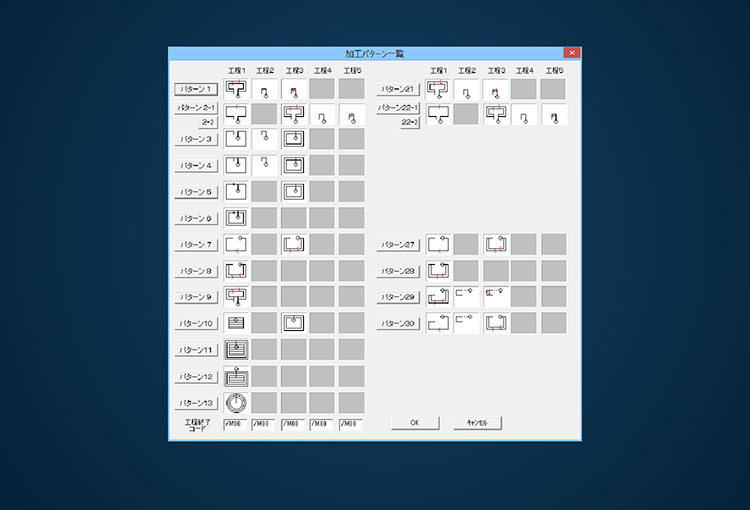Select the パターン 1 工程2 diagram icon
The height and width of the screenshot is (510, 750).
click(265, 89)
